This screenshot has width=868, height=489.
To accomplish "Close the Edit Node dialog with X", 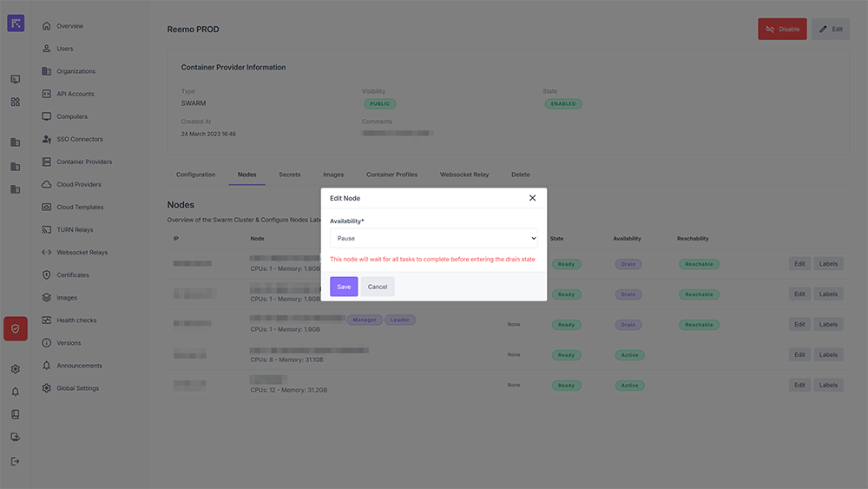I will point(532,198).
